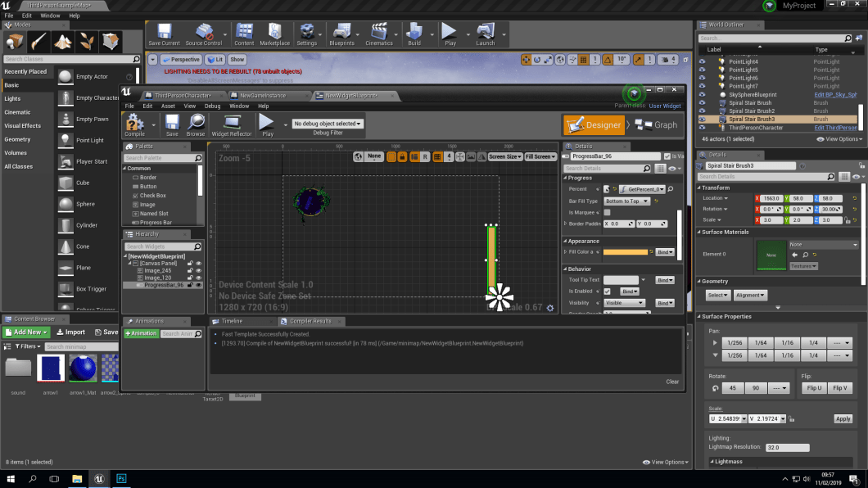Select the Paint mode brush icon
The image size is (868, 488).
pos(38,42)
